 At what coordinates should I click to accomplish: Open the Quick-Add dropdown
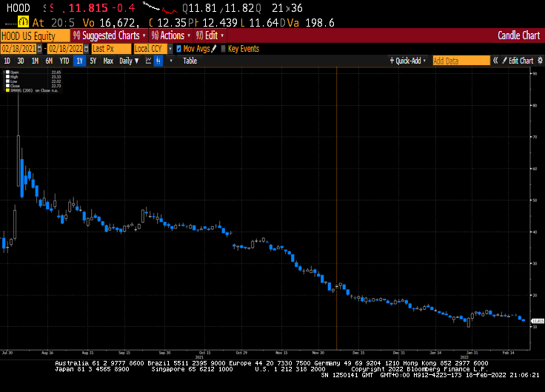point(408,61)
